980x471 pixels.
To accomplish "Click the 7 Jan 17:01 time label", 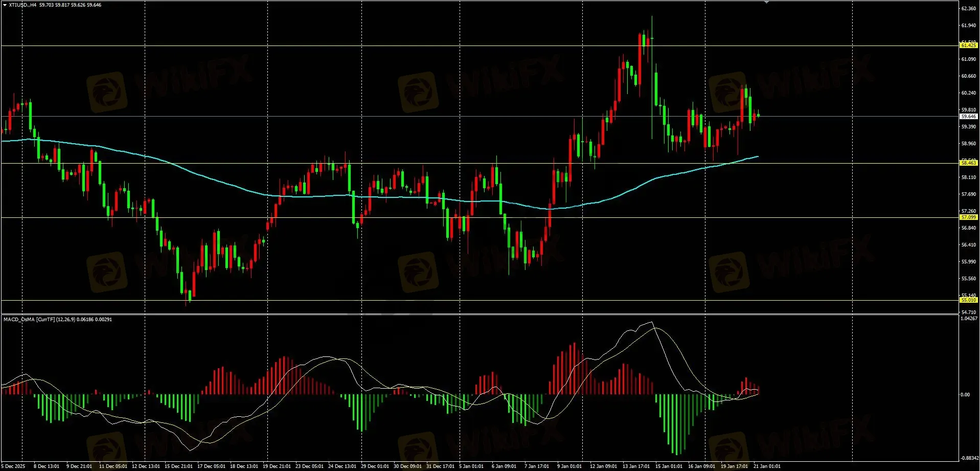I will (536, 466).
